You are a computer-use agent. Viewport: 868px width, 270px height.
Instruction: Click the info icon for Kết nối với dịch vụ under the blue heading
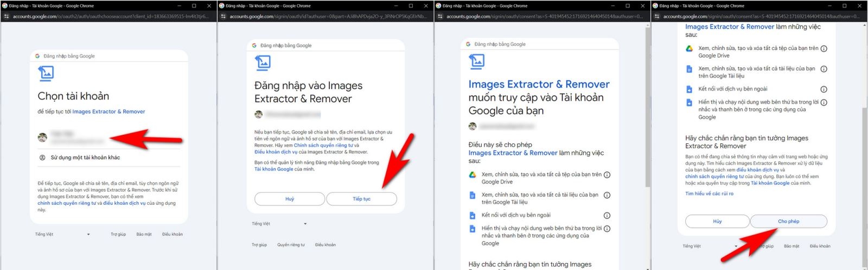point(607,216)
